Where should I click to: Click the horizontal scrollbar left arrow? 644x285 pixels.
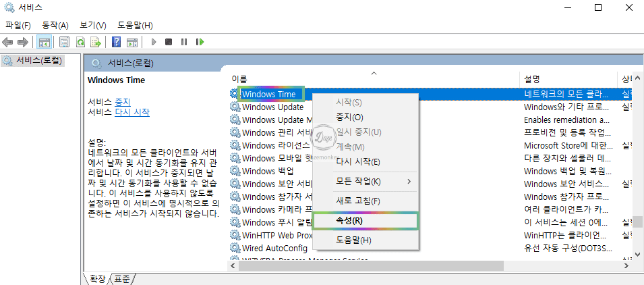233,266
